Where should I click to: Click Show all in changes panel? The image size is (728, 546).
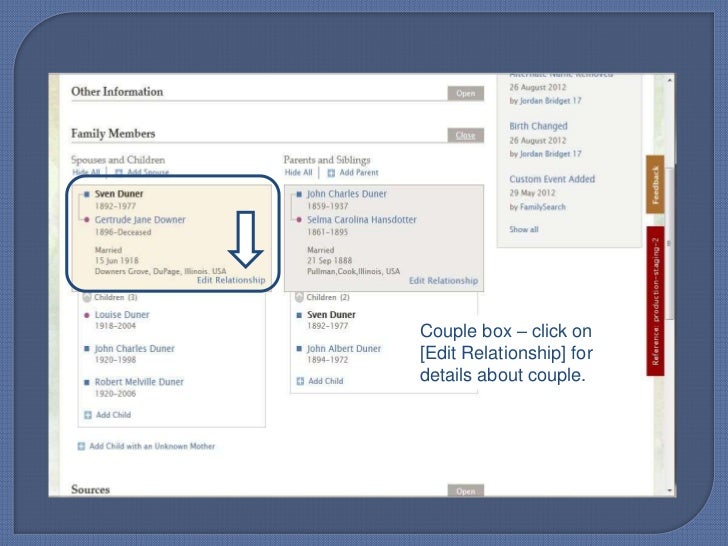click(524, 229)
